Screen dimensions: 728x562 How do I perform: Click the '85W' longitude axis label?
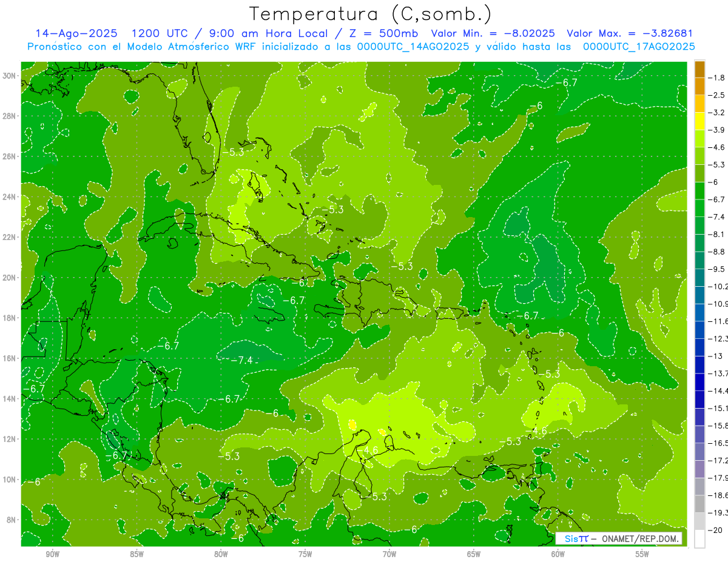click(x=136, y=555)
